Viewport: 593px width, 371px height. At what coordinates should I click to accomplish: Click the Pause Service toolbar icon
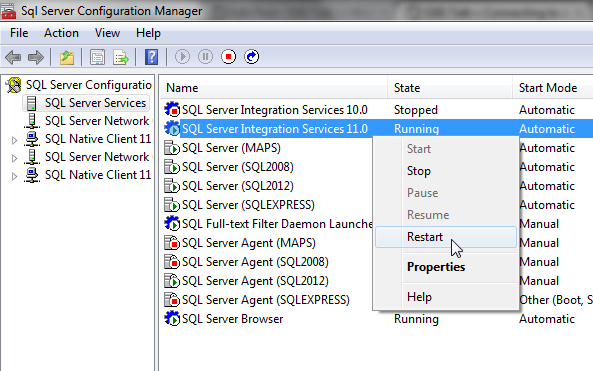pyautogui.click(x=205, y=57)
